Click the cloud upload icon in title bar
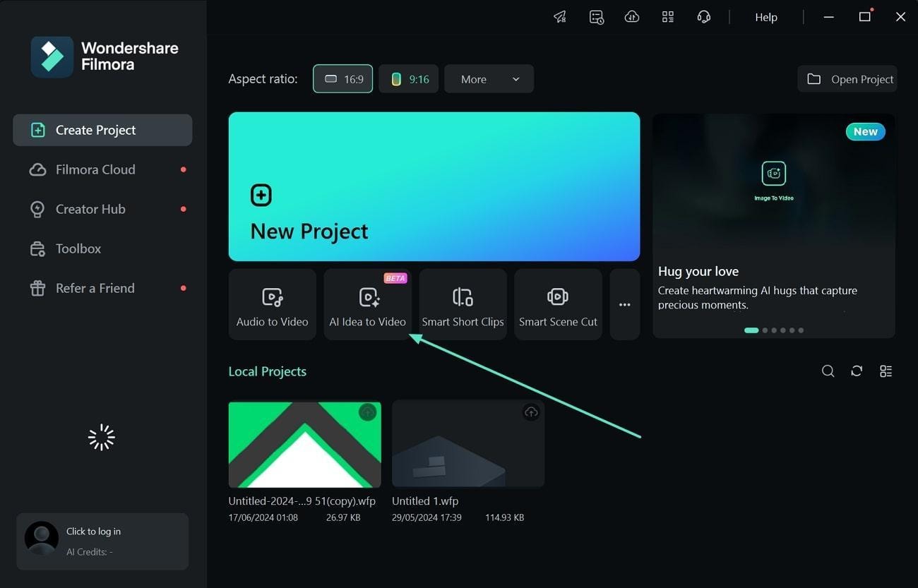Viewport: 918px width, 588px height. click(x=632, y=17)
